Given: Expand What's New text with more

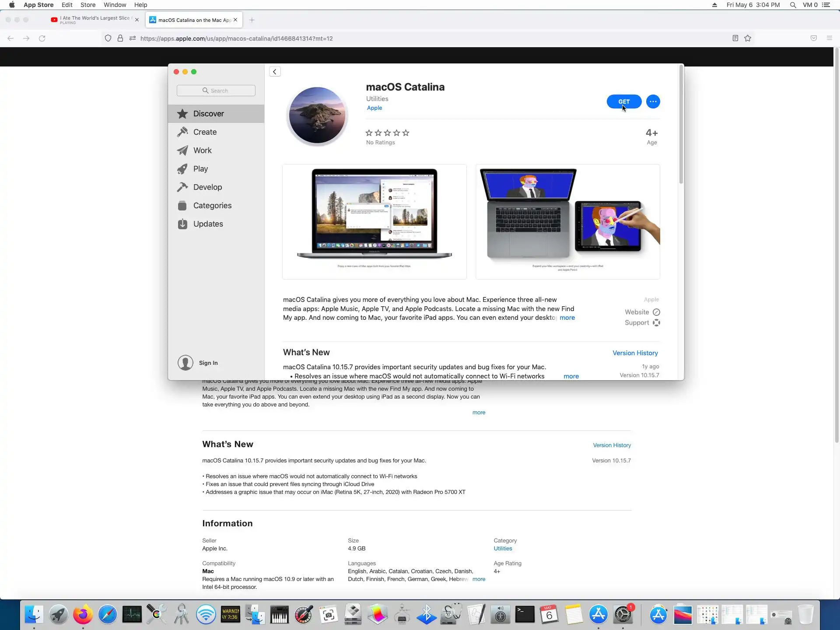Looking at the screenshot, I should (571, 376).
